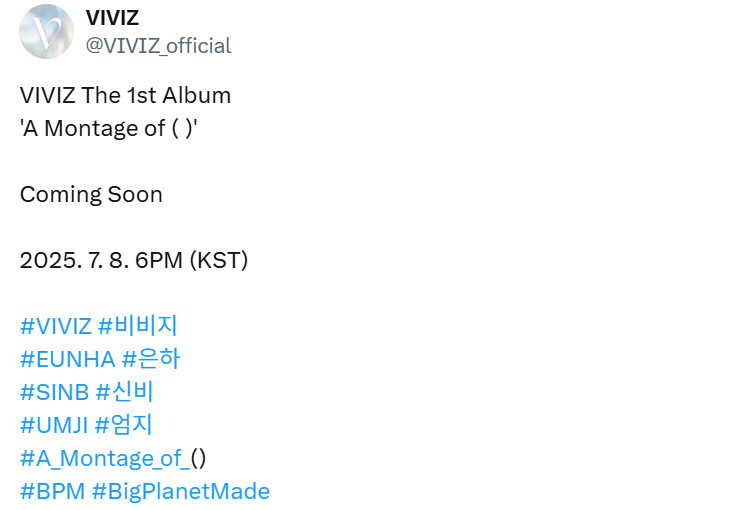Screen dimensions: 740x510
Task: Click the 'VIVIZ The 1st Album' text line
Action: [x=125, y=96]
